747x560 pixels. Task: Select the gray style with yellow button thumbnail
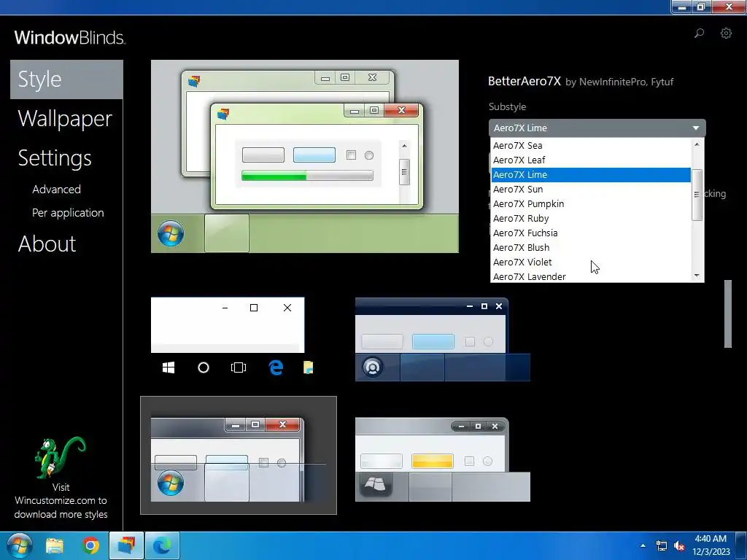[443, 459]
